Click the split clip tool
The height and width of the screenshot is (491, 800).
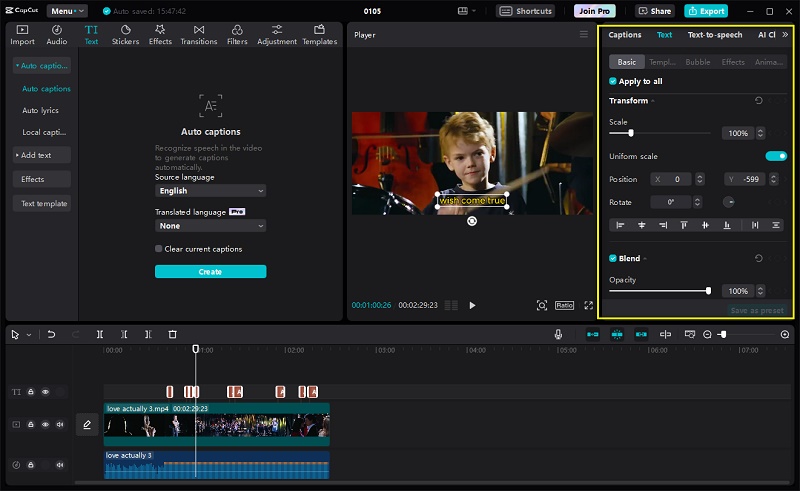point(100,334)
